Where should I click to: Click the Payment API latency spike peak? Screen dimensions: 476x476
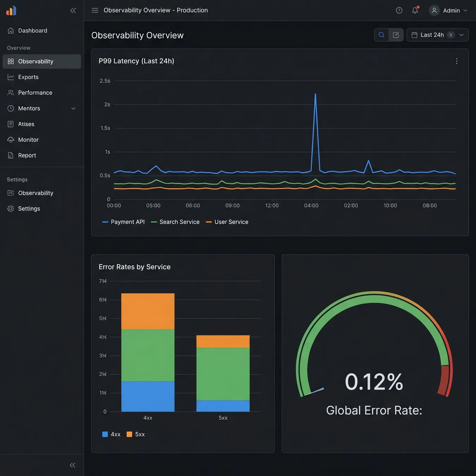point(315,94)
